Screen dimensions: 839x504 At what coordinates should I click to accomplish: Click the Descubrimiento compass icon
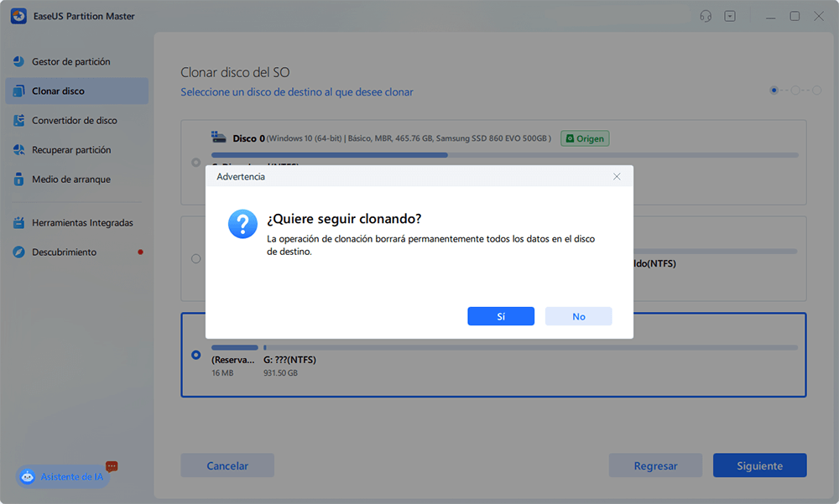coord(18,252)
